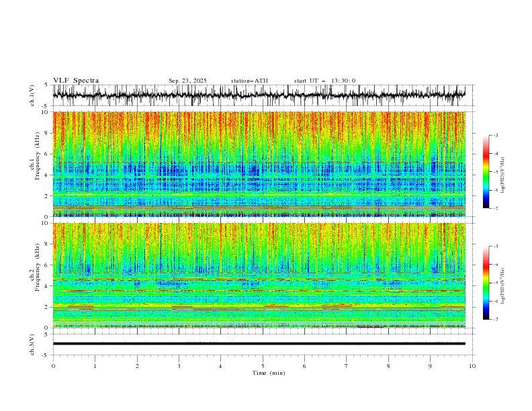Click the ch.2 spectrogram plot area
The width and height of the screenshot is (532, 411).
click(259, 275)
